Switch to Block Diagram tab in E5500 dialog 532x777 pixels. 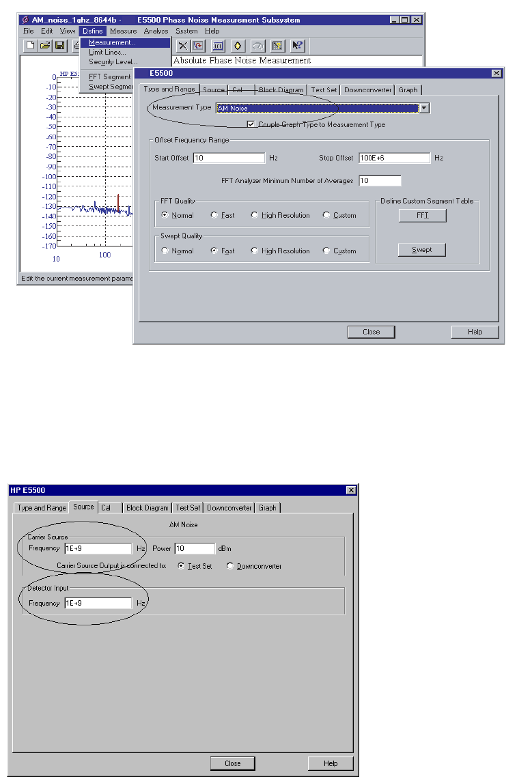(281, 89)
